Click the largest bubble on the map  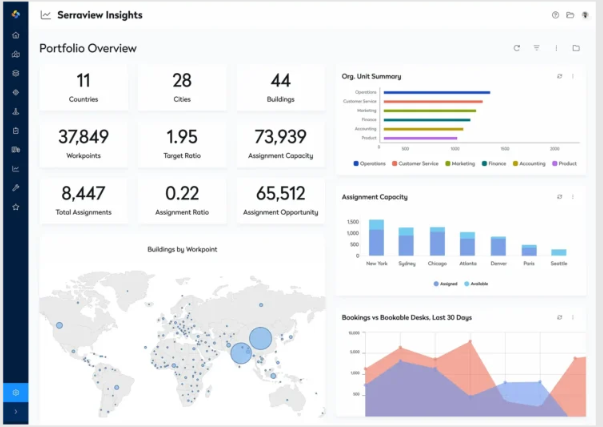[261, 339]
